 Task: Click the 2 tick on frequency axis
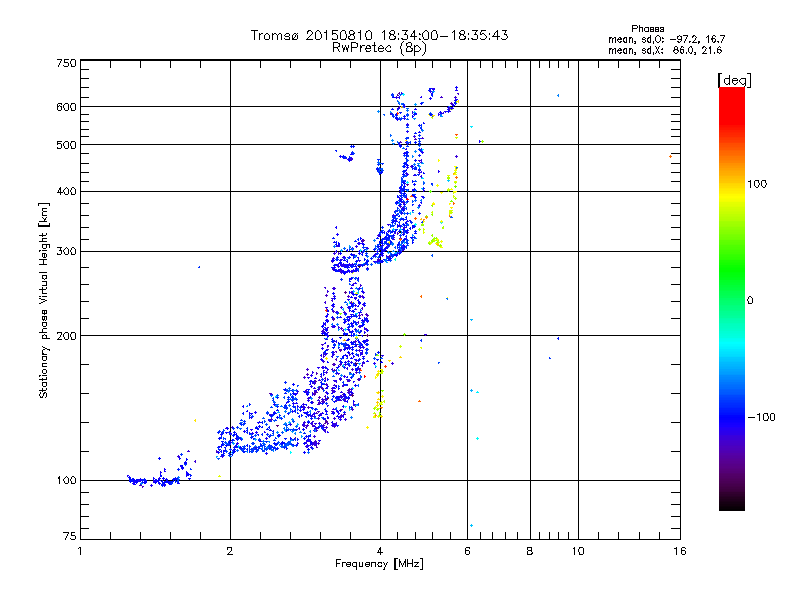coord(230,551)
